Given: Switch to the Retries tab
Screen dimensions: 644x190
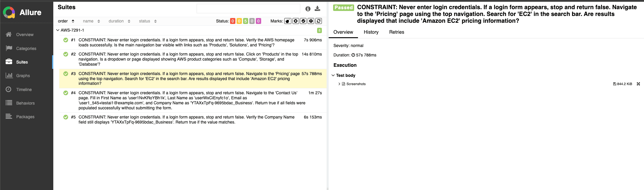Looking at the screenshot, I should tap(396, 32).
